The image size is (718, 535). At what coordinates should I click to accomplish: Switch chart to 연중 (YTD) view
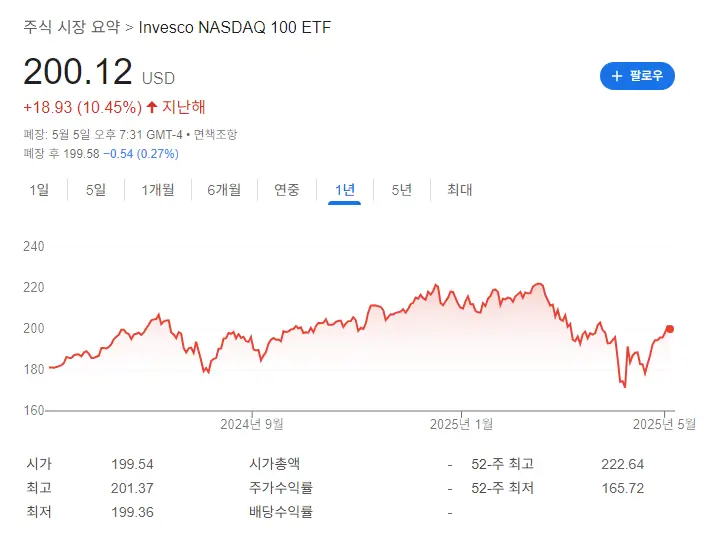287,190
